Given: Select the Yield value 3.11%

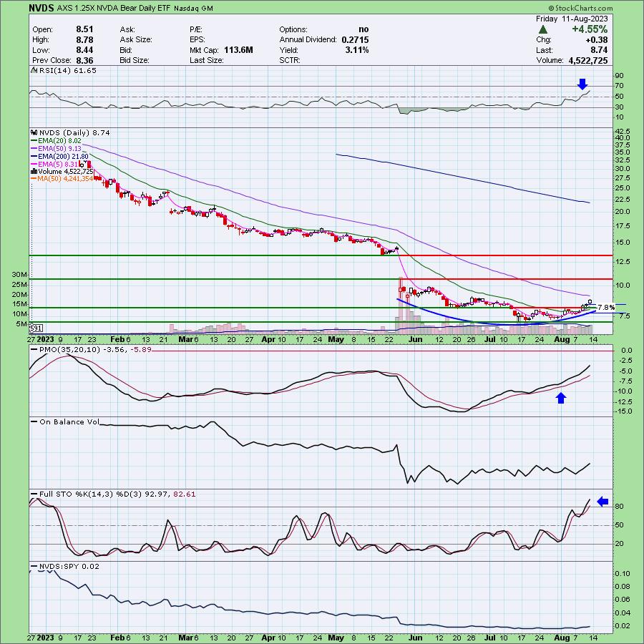Looking at the screenshot, I should pos(357,50).
